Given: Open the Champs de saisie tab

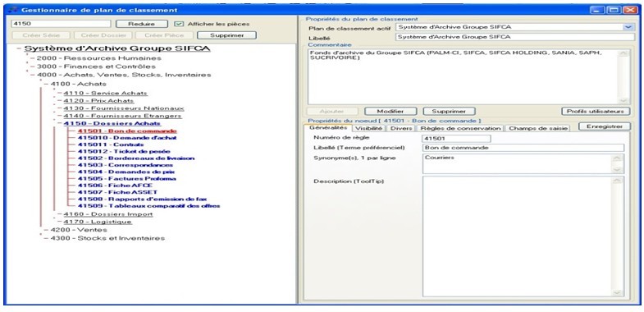Looking at the screenshot, I should coord(537,128).
